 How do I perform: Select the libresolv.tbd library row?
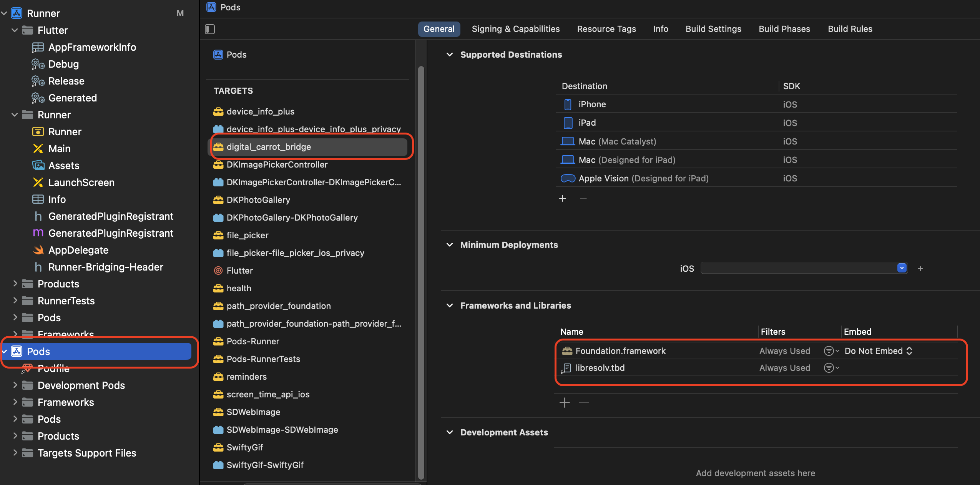[x=756, y=368]
